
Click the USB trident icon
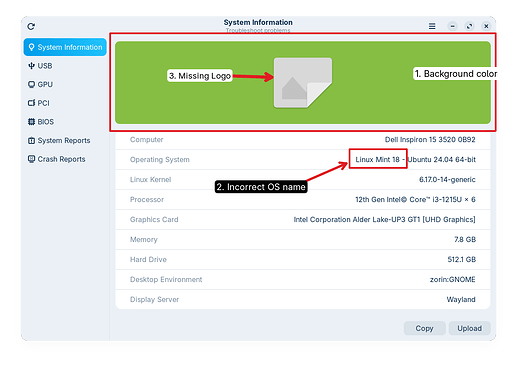pyautogui.click(x=31, y=66)
